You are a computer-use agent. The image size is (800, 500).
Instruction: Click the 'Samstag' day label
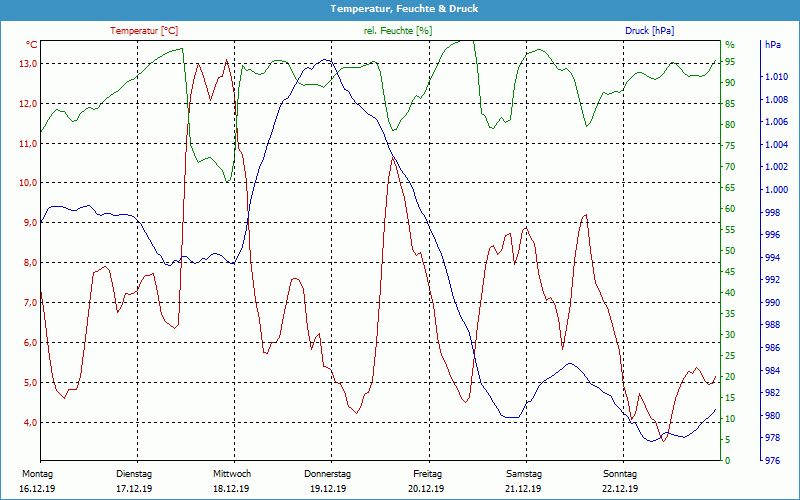tap(523, 474)
